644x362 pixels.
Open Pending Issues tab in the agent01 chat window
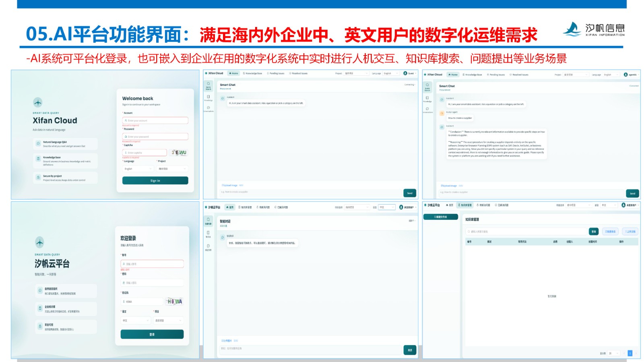(496, 74)
